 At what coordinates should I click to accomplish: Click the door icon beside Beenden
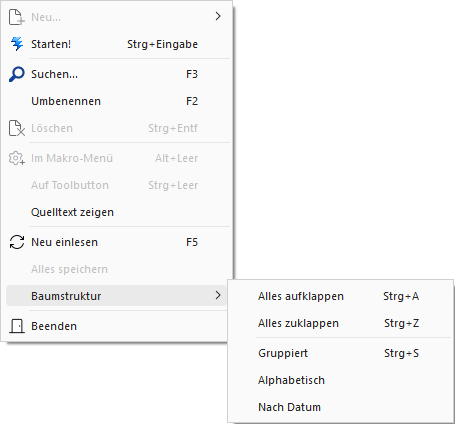[17, 326]
